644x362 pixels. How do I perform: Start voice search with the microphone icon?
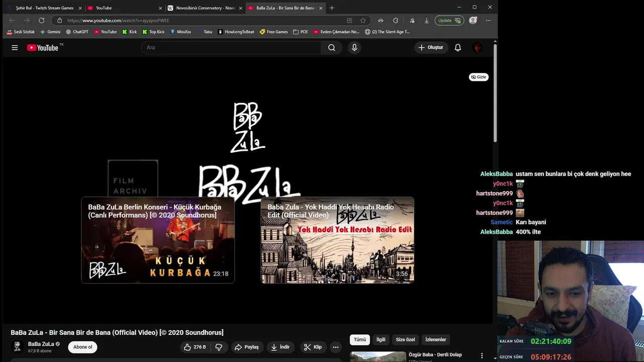coord(354,48)
